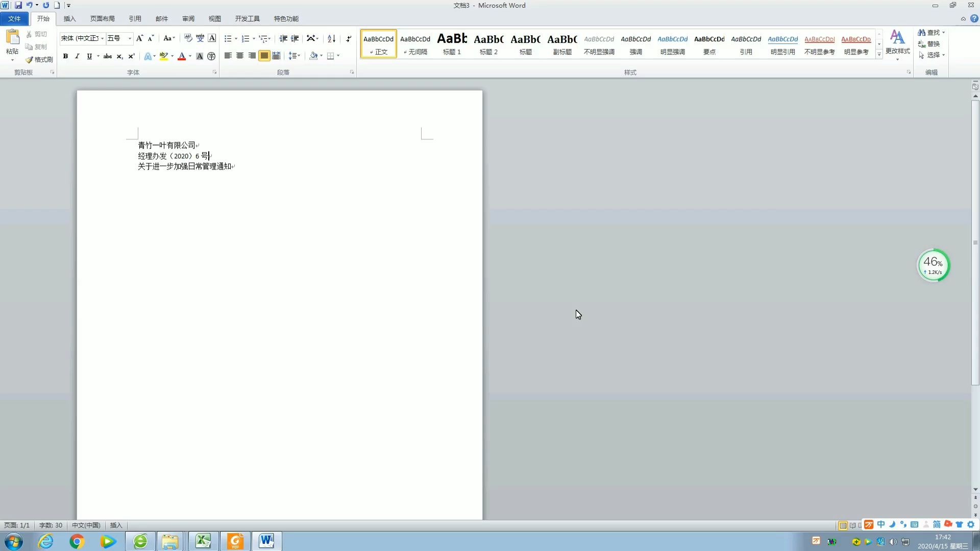
Task: Apply the Subtitle (副标题) style
Action: pyautogui.click(x=562, y=44)
